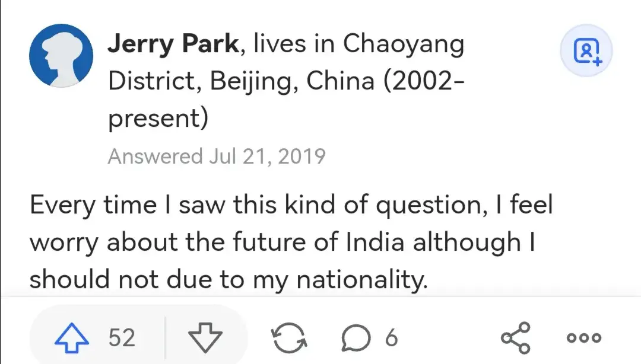Click the word 'India' in the answer
This screenshot has height=364, width=641.
(375, 241)
